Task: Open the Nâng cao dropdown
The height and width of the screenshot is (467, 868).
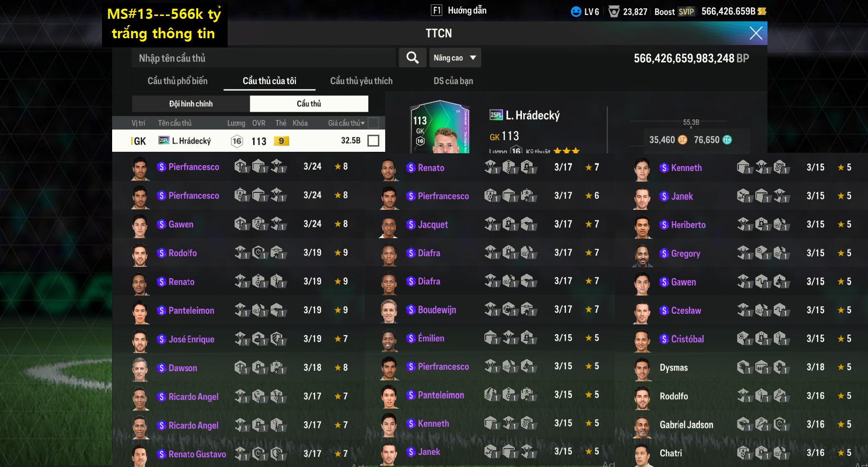Action: click(455, 58)
